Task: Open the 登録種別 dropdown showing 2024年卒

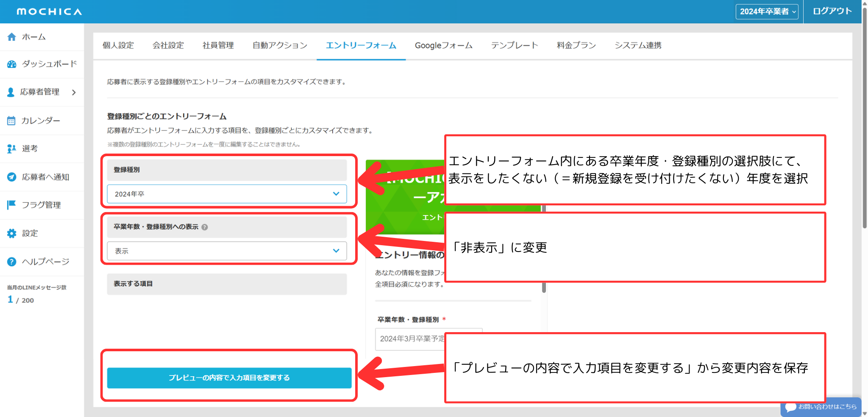Action: (227, 194)
